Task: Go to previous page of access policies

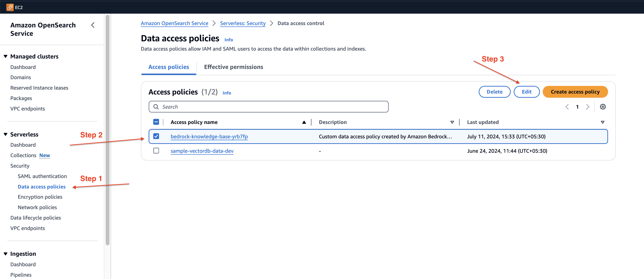Action: coord(567,107)
